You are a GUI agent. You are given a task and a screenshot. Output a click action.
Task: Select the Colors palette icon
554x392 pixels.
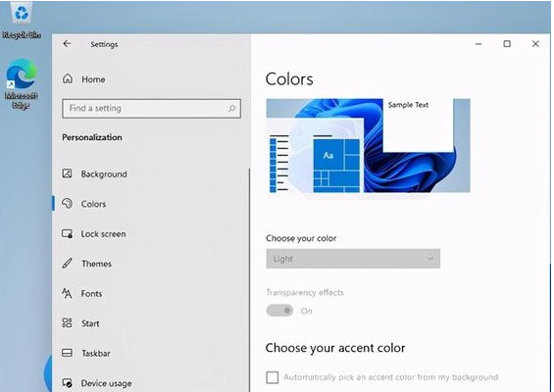tap(67, 204)
